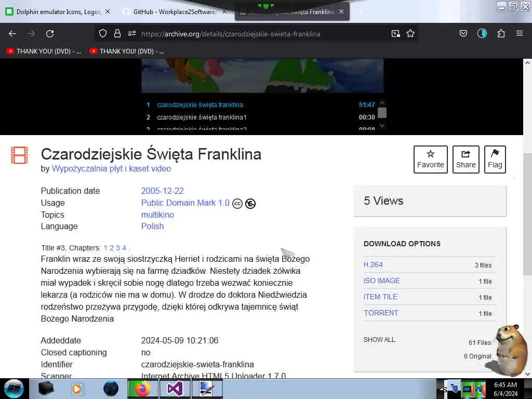Click the padlock site security icon
Image resolution: width=532 pixels, height=399 pixels.
117,33
